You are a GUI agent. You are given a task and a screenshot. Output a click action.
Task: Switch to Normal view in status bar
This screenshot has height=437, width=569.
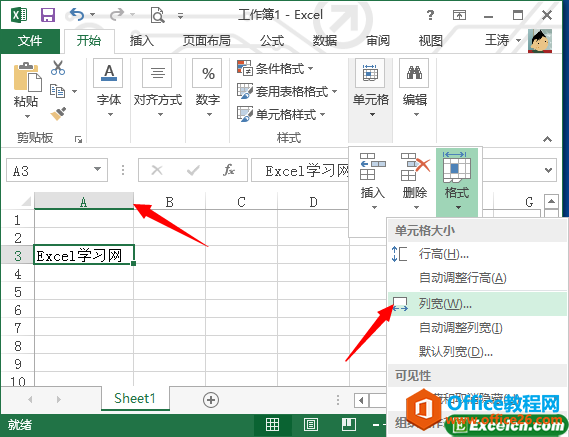pos(273,424)
